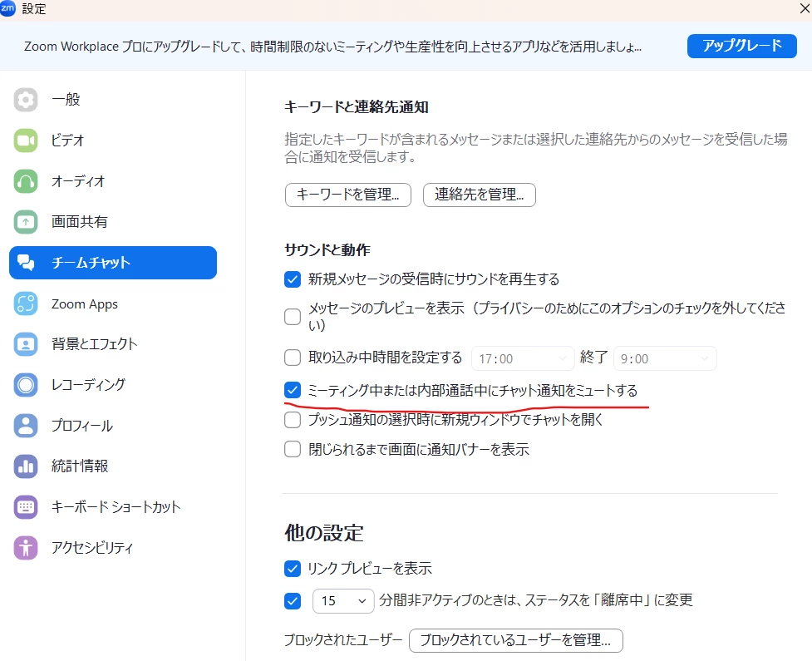Open the 17:00 start time dropdown
This screenshot has width=812, height=661.
(x=523, y=358)
